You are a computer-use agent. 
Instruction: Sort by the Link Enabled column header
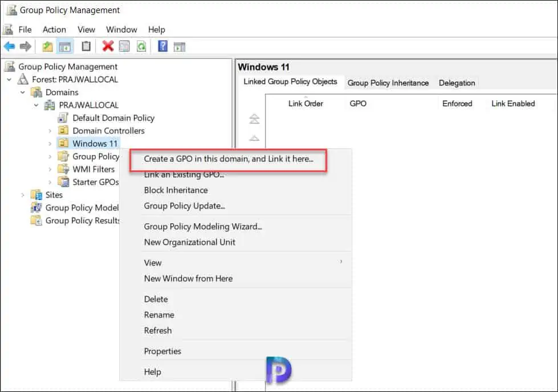click(x=513, y=104)
